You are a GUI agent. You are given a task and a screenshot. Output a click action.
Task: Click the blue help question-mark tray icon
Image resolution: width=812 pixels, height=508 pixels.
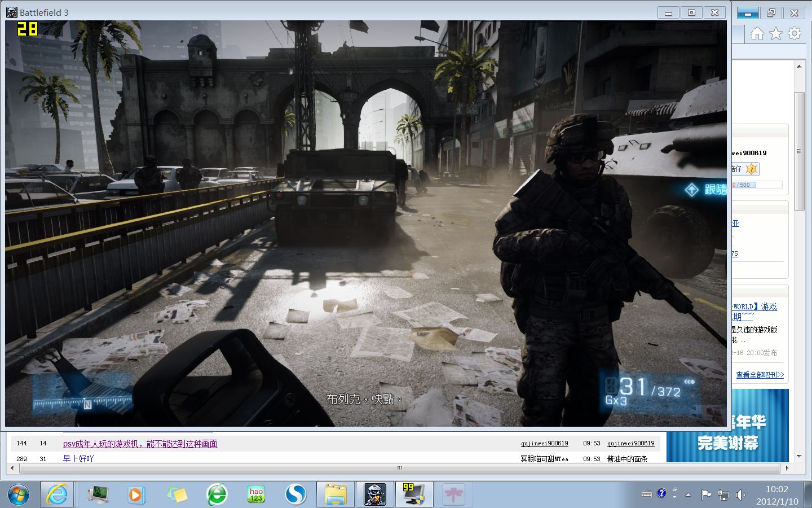661,493
